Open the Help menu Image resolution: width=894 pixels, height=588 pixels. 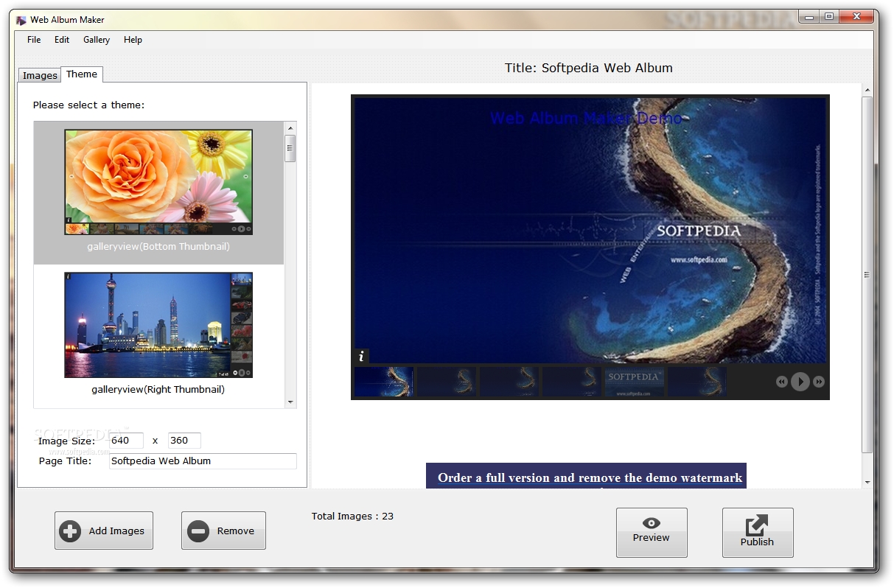click(133, 40)
